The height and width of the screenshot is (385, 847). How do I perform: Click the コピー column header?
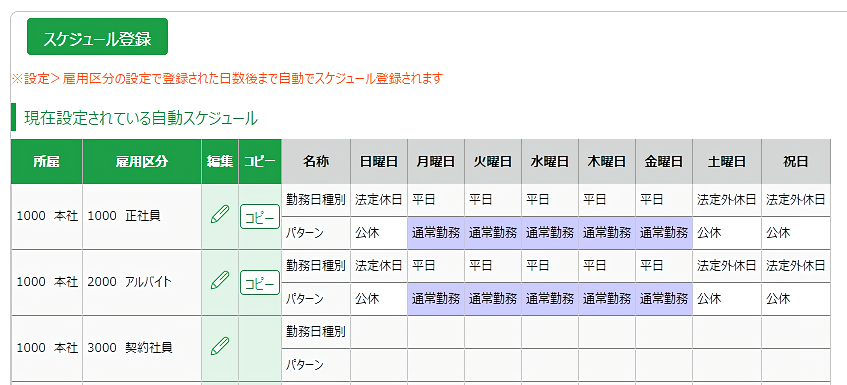click(260, 161)
